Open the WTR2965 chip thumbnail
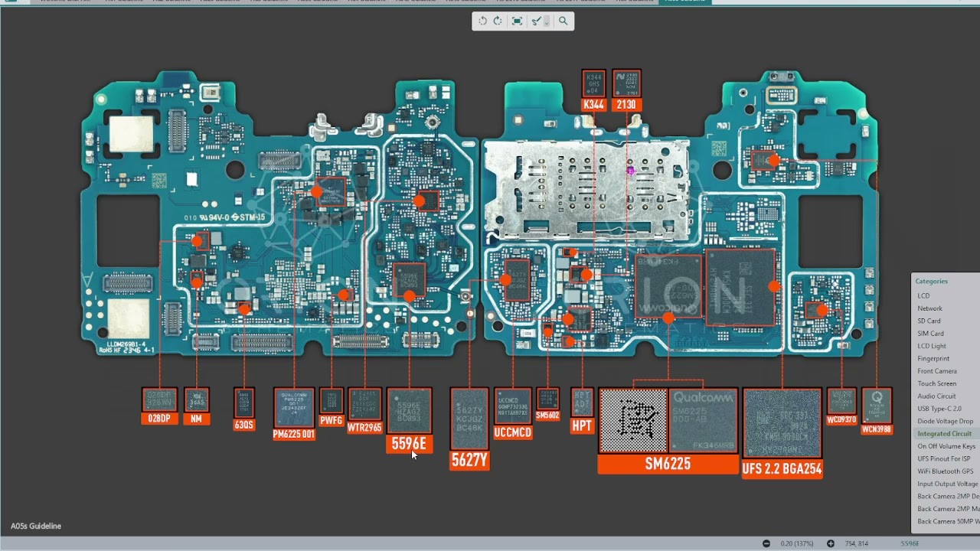The height and width of the screenshot is (551, 980). pos(364,404)
